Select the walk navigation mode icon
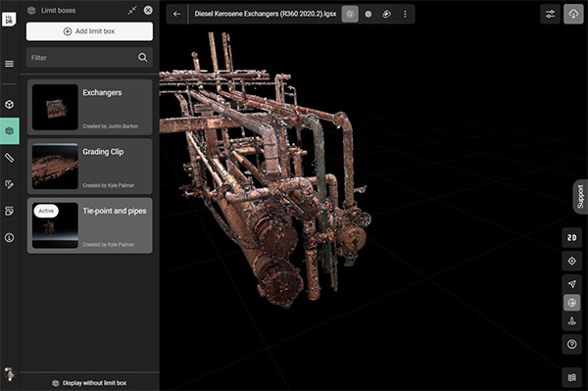The height and width of the screenshot is (391, 588). point(572,320)
